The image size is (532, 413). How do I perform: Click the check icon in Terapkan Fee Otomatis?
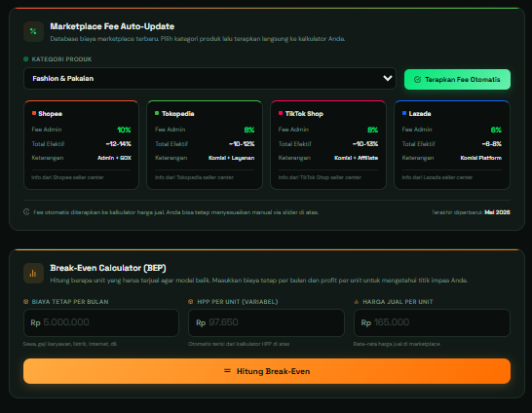(x=417, y=79)
